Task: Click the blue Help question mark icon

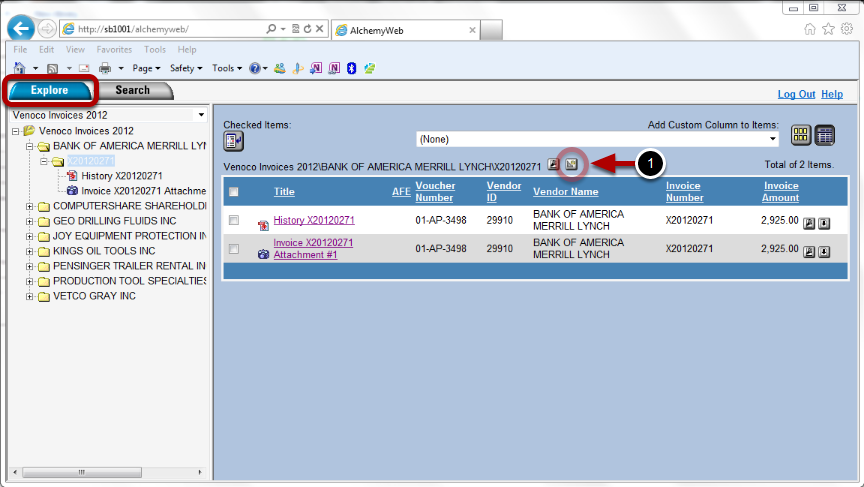Action: 255,68
